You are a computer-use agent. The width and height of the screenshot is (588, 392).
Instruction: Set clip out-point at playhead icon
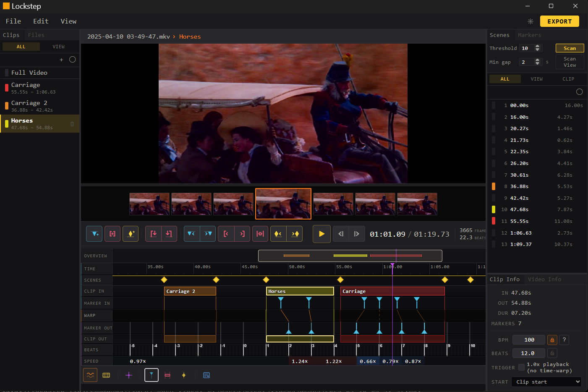point(169,234)
